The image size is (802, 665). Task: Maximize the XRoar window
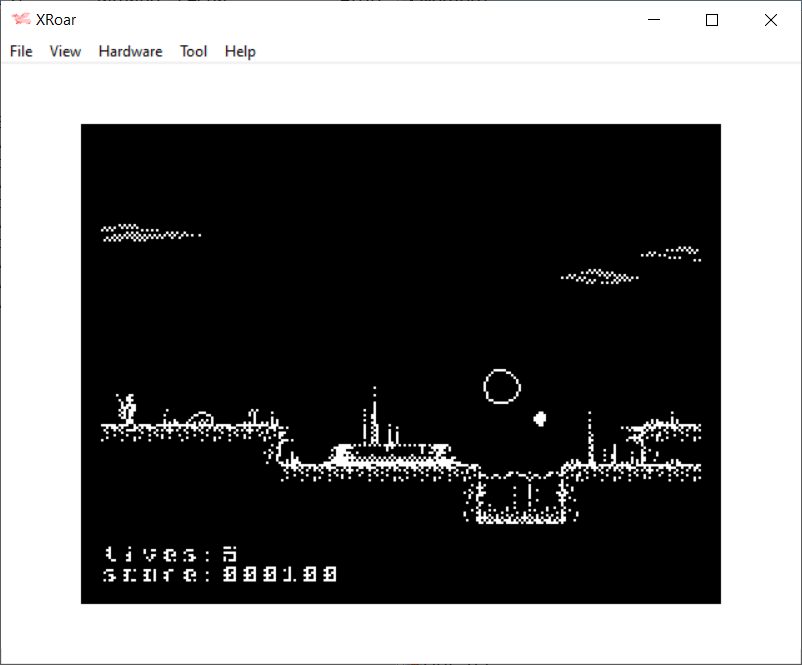pyautogui.click(x=712, y=20)
